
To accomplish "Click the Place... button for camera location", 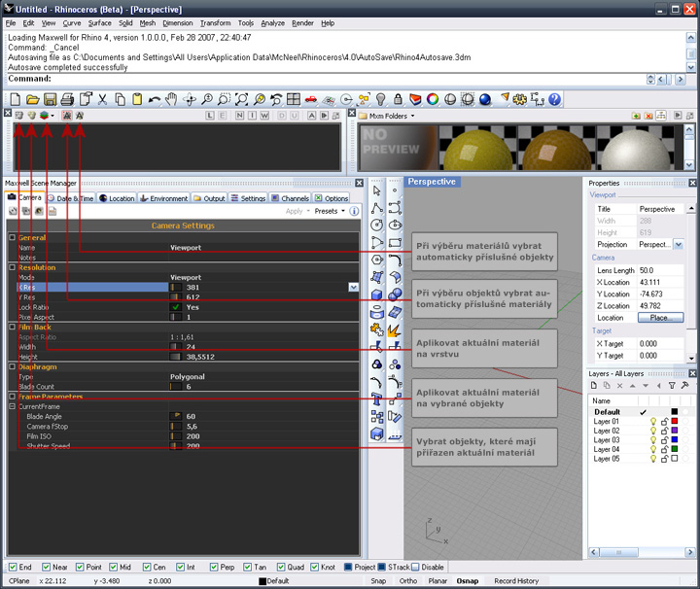I will coord(660,318).
